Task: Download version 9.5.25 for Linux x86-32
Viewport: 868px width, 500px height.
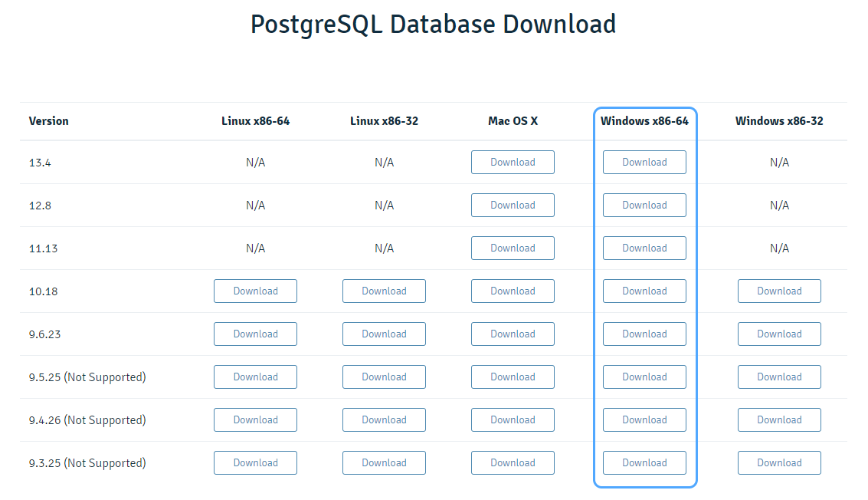Action: tap(384, 377)
